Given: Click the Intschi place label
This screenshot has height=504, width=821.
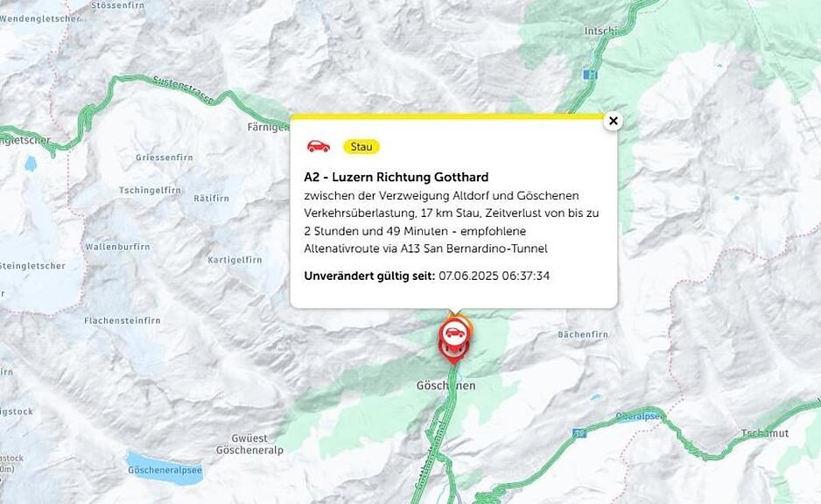Looking at the screenshot, I should tap(600, 31).
